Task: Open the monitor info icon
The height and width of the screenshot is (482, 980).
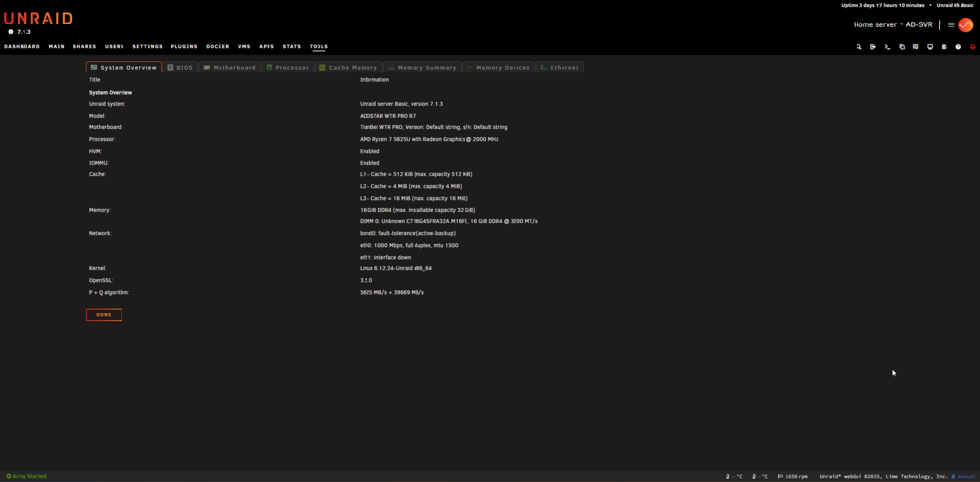Action: [x=930, y=47]
